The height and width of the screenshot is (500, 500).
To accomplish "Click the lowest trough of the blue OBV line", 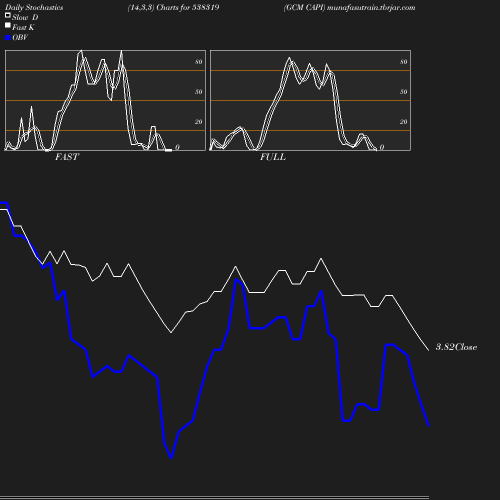I will click(x=171, y=458).
